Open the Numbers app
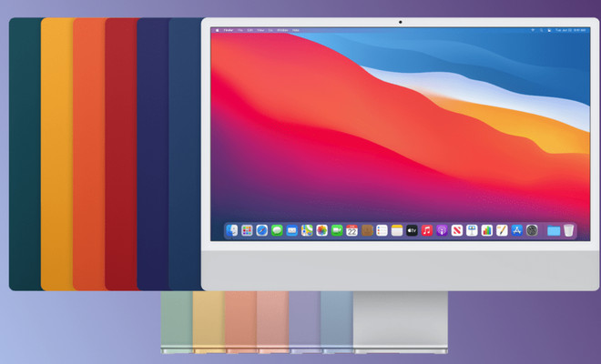 [487, 230]
